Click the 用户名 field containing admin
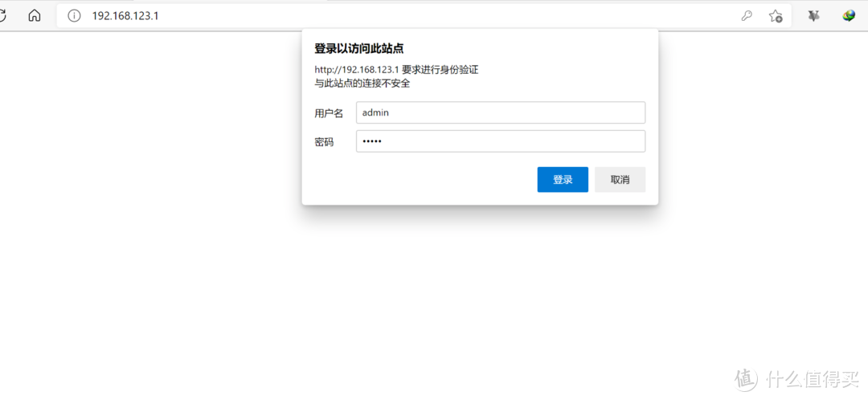 click(x=500, y=112)
